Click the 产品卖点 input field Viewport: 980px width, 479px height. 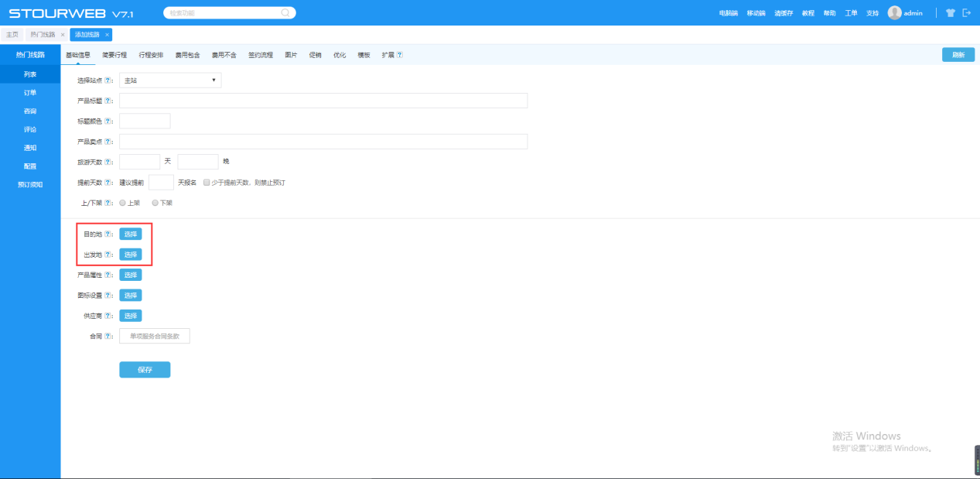tap(323, 142)
